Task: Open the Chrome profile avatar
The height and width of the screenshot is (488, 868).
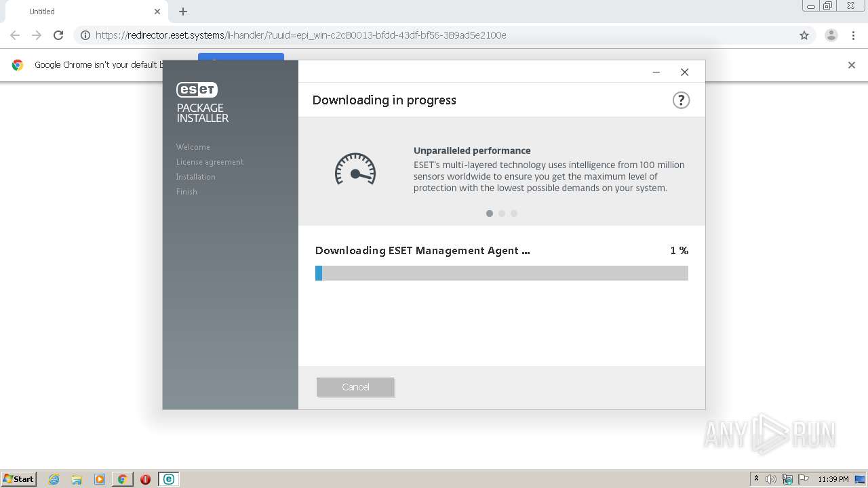Action: [831, 35]
